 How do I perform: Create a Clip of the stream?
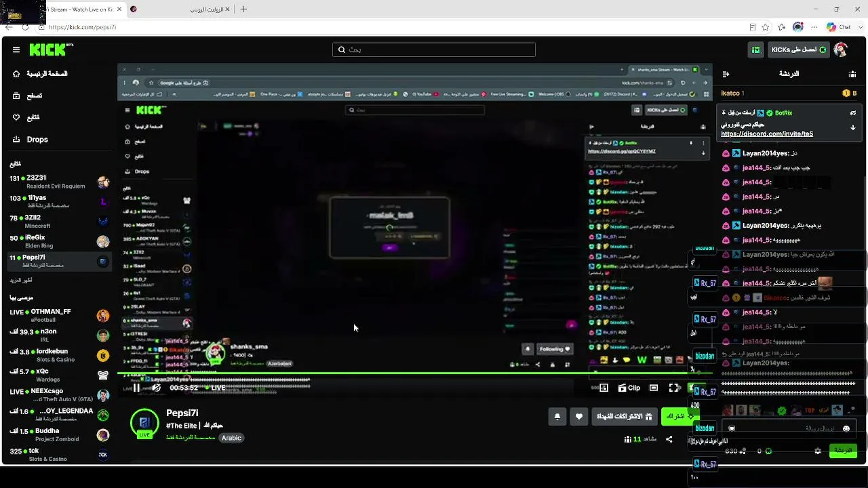629,388
